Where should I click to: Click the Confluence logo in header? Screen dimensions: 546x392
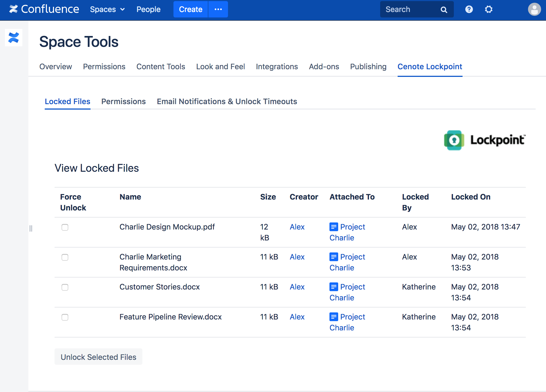point(44,9)
